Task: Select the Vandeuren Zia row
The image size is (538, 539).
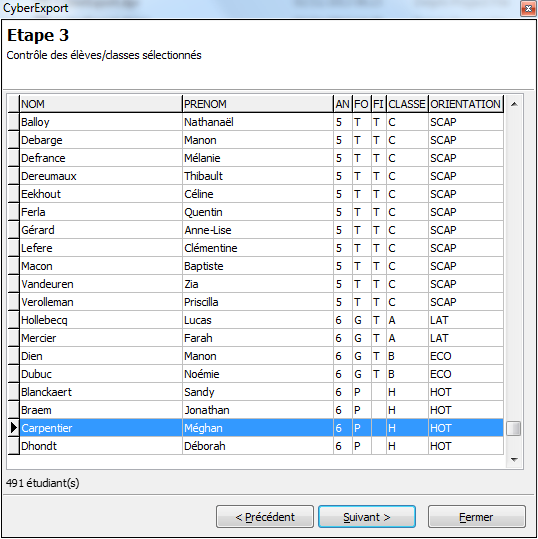Action: click(262, 284)
